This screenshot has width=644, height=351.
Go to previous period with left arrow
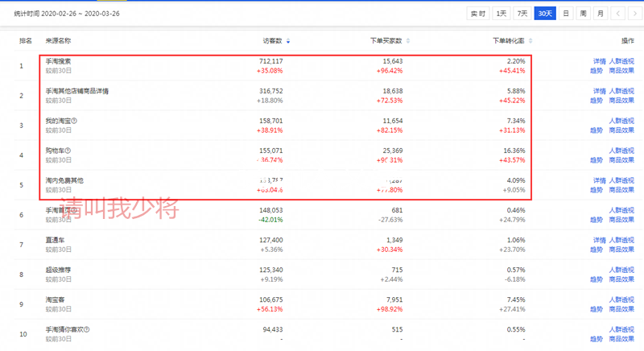(x=617, y=14)
